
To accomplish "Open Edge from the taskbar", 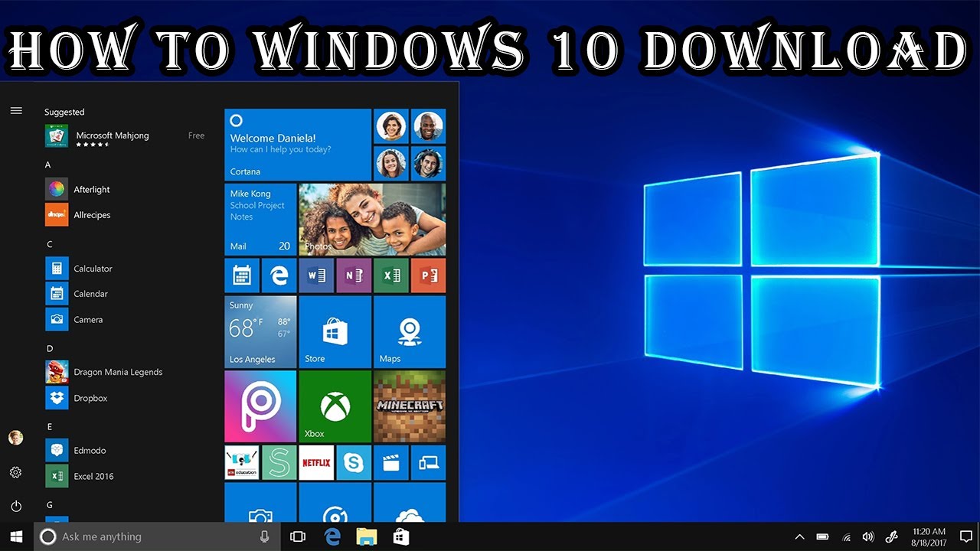I will pos(332,536).
